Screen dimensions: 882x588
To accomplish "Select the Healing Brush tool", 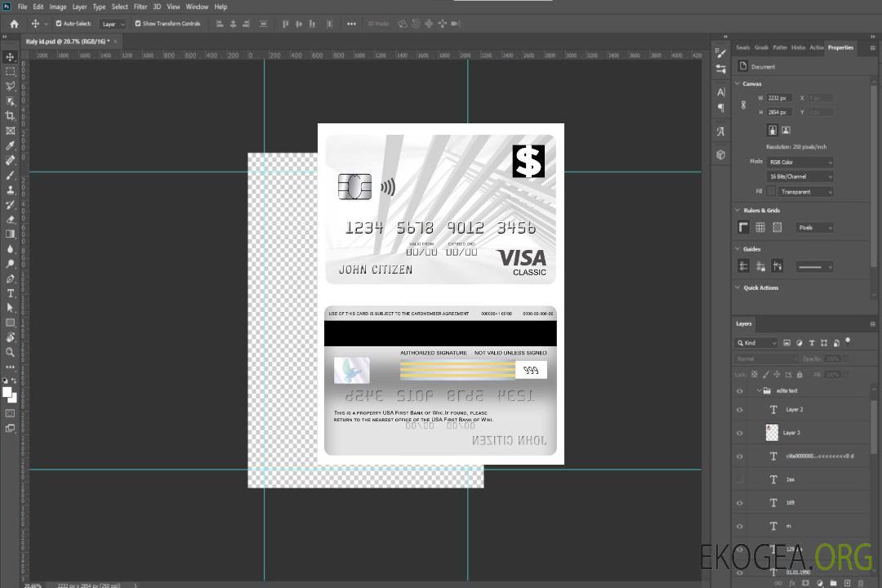I will [10, 160].
